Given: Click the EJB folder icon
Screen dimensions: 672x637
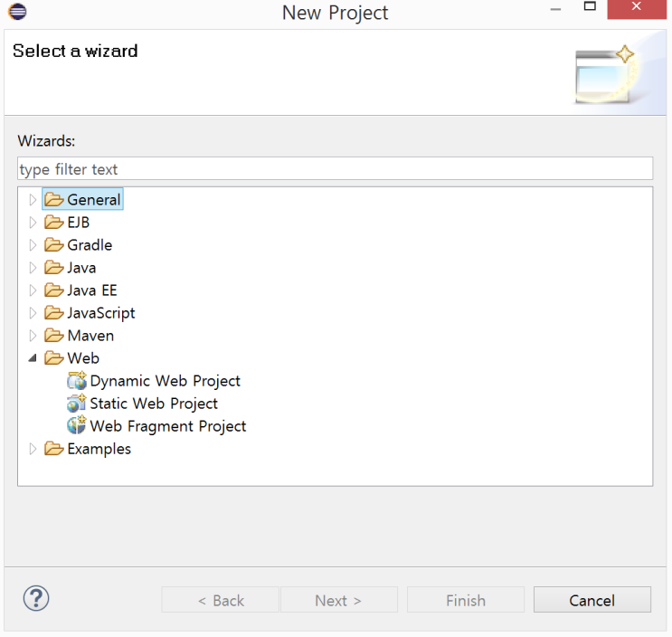Looking at the screenshot, I should [x=54, y=222].
